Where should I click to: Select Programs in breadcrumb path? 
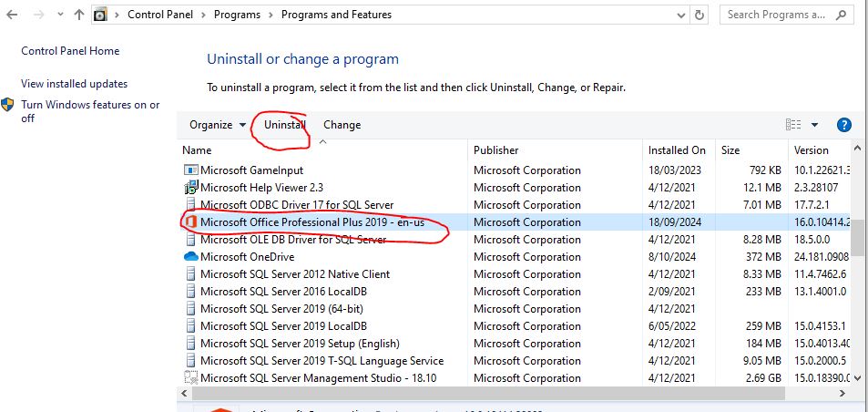click(x=237, y=15)
